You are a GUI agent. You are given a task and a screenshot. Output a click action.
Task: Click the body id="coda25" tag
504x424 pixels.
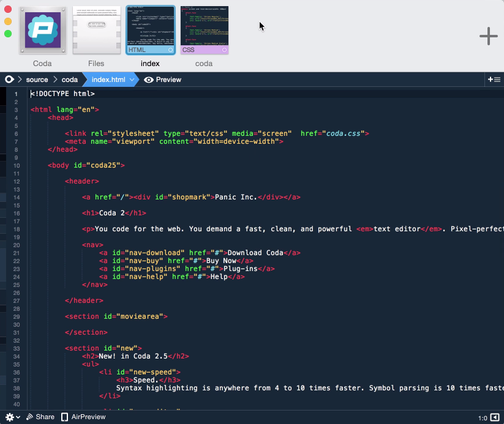tap(86, 165)
